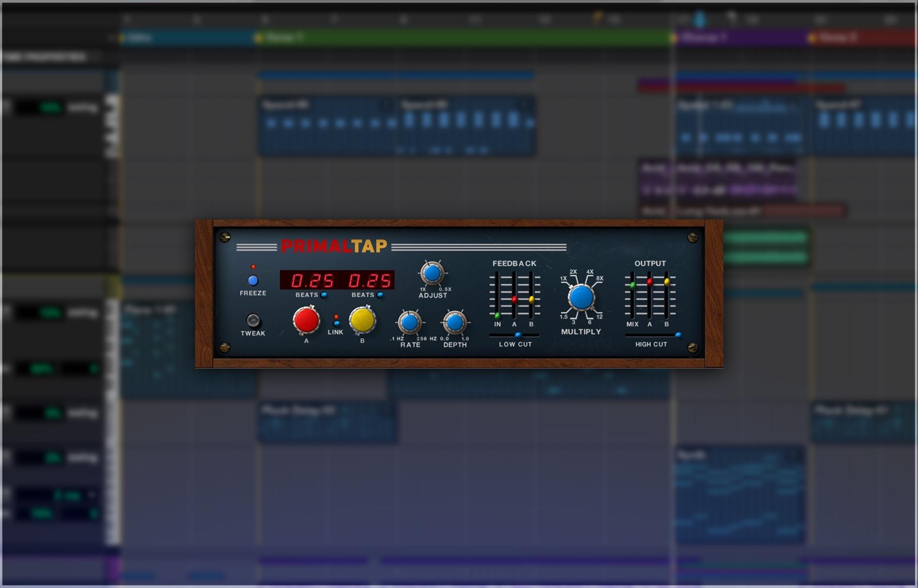Click the Output A red slider
Viewport: 918px width, 588px height.
click(x=650, y=282)
